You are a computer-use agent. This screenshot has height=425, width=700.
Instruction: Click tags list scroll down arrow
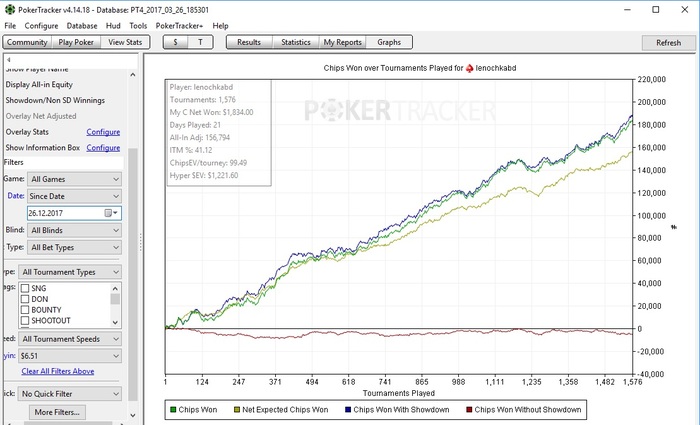115,322
